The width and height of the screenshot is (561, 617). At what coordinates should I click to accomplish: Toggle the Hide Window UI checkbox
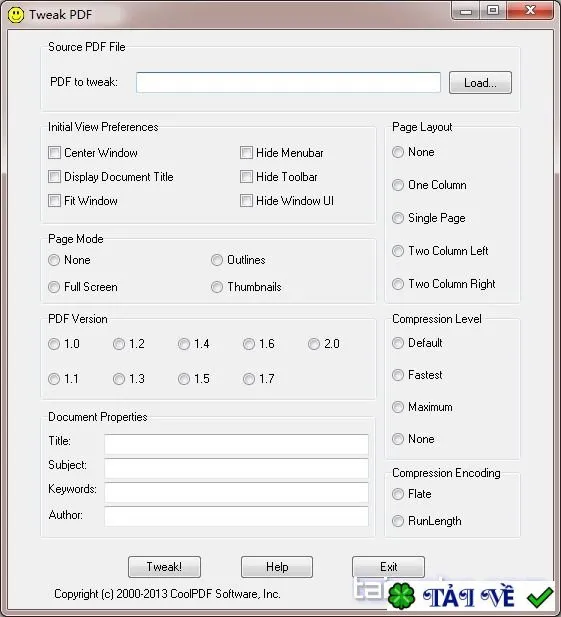click(x=246, y=201)
